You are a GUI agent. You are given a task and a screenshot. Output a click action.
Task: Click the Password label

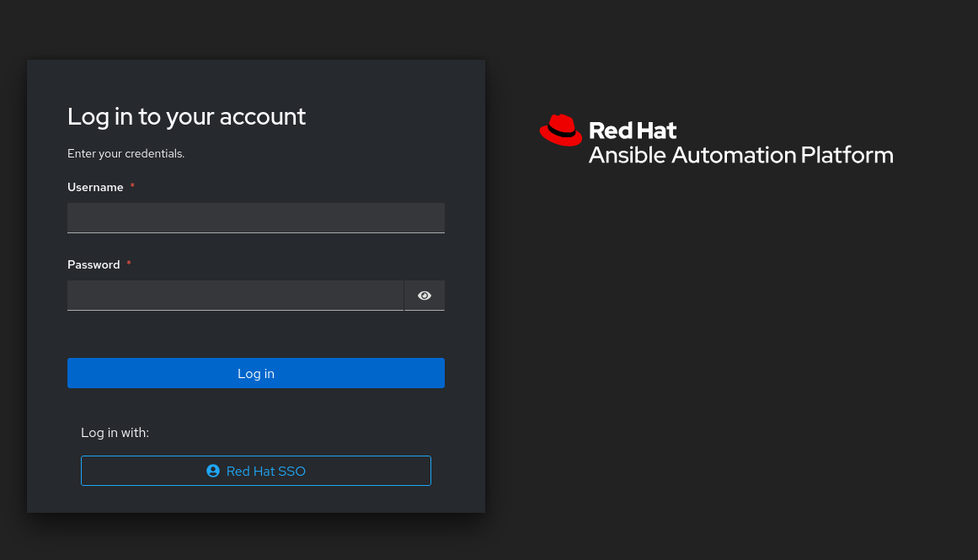click(94, 264)
